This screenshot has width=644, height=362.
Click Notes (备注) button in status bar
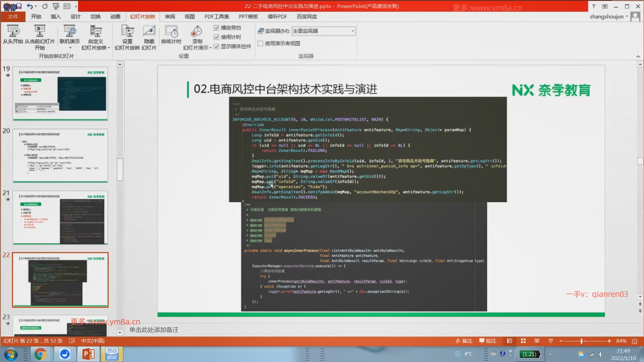click(464, 341)
